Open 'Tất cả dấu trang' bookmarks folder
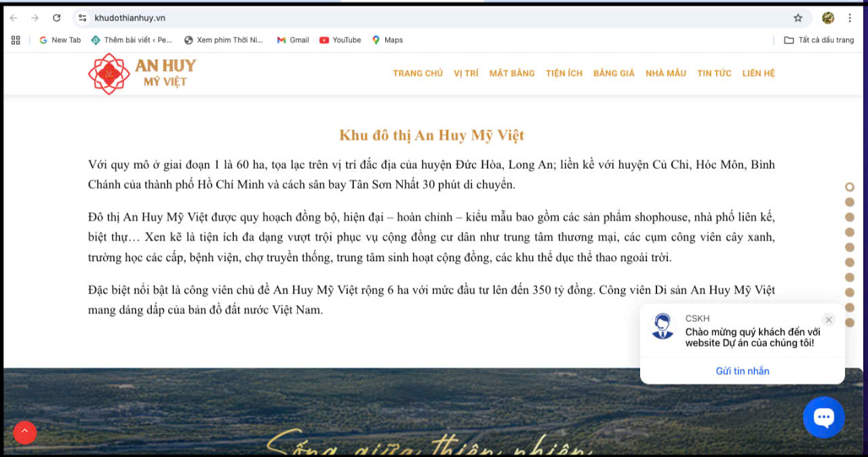The height and width of the screenshot is (457, 868). click(x=819, y=40)
